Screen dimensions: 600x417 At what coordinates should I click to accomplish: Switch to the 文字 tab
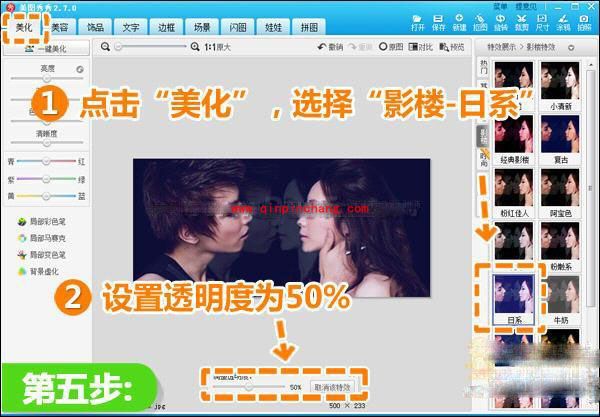pyautogui.click(x=130, y=27)
